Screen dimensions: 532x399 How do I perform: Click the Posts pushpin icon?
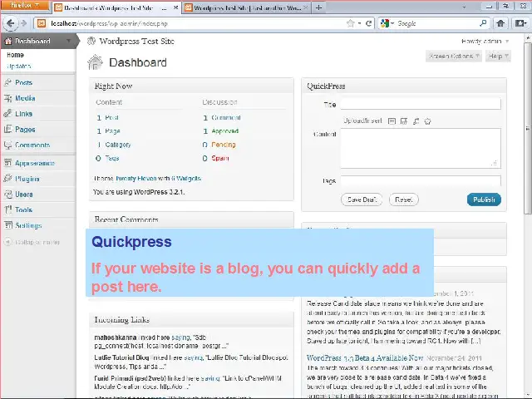(x=7, y=82)
